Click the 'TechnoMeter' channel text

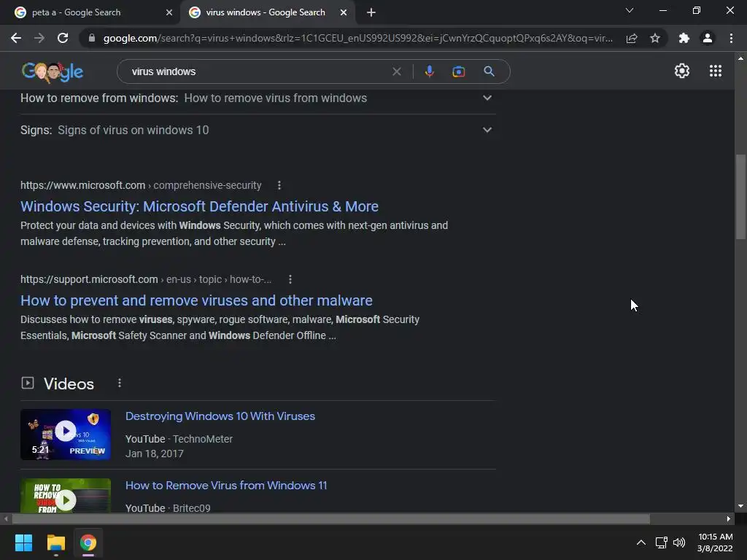[x=203, y=439]
